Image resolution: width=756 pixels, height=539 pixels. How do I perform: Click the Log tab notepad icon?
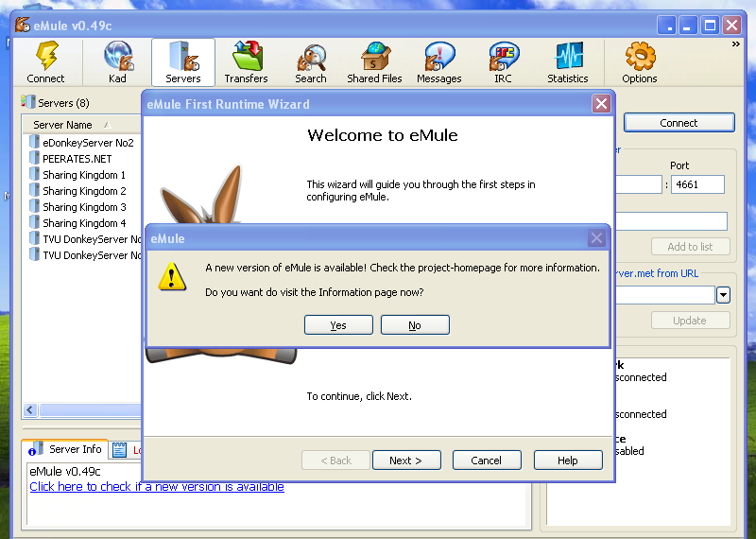point(120,450)
